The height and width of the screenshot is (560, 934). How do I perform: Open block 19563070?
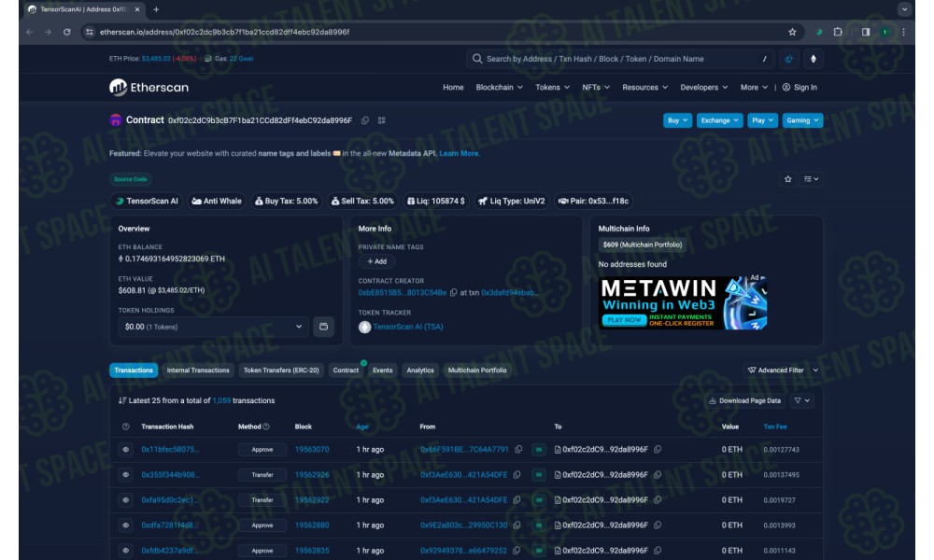312,449
